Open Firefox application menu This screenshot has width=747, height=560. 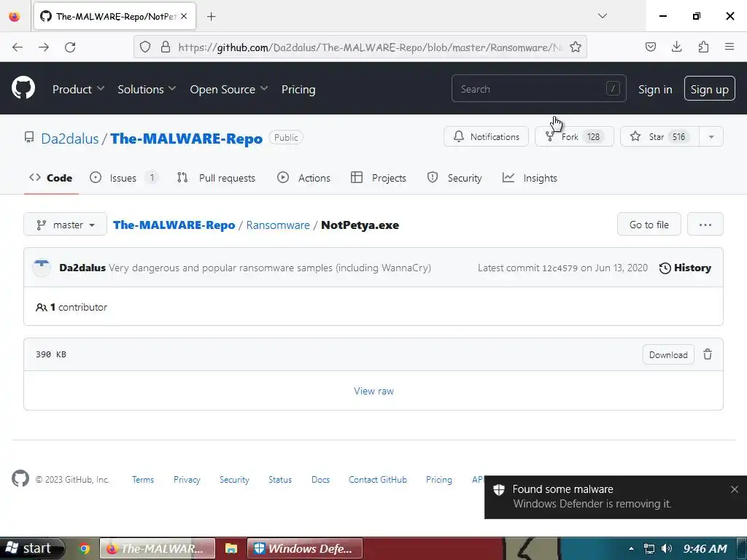click(x=729, y=47)
